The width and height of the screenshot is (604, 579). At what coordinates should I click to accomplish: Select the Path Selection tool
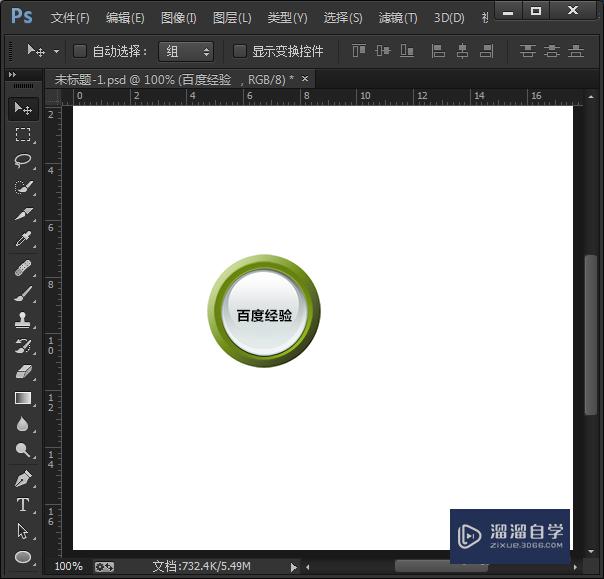tap(23, 531)
